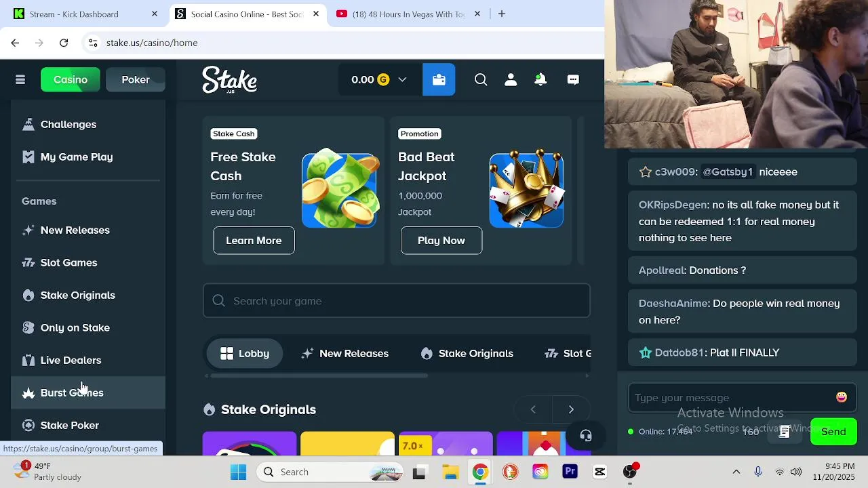Open My Game Play in the sidebar

88,157
